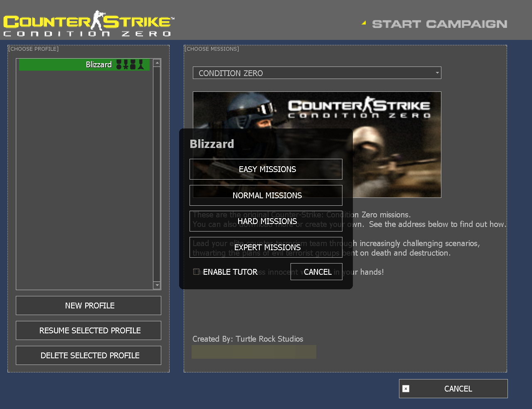Click the triangular medal icon beside Blizzard
Image resolution: width=532 pixels, height=409 pixels.
point(140,64)
